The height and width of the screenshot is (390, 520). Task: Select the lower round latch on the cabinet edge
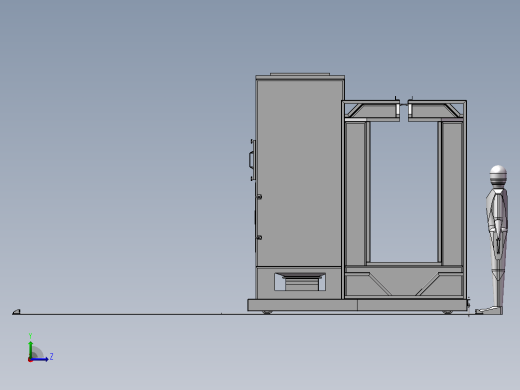coord(259,238)
